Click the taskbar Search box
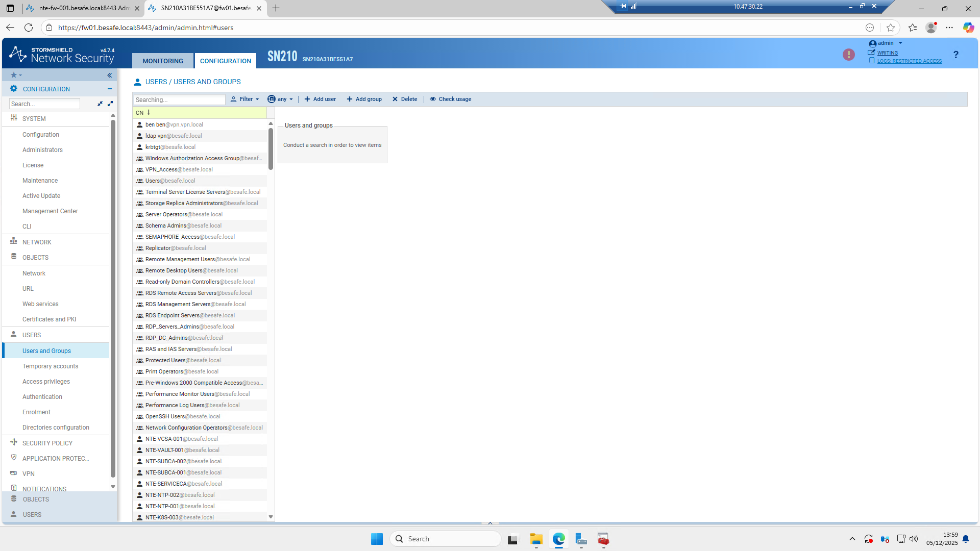 pos(446,539)
